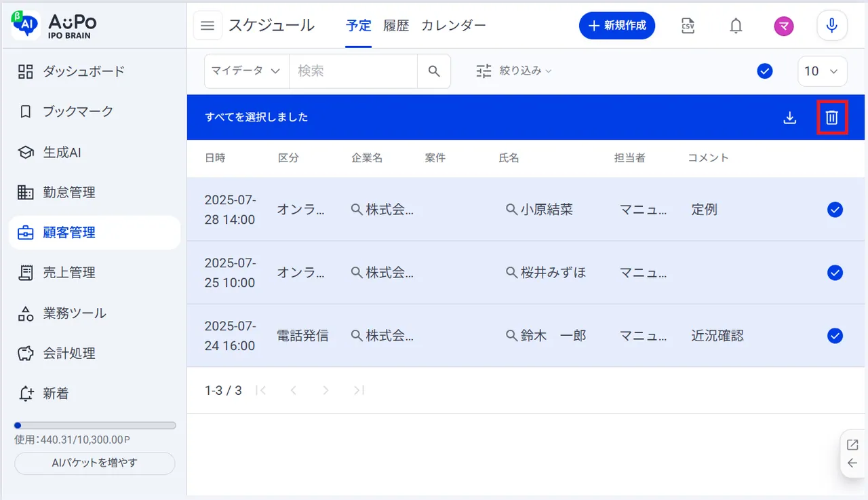868x500 pixels.
Task: Go to next page arrow
Action: pyautogui.click(x=326, y=390)
